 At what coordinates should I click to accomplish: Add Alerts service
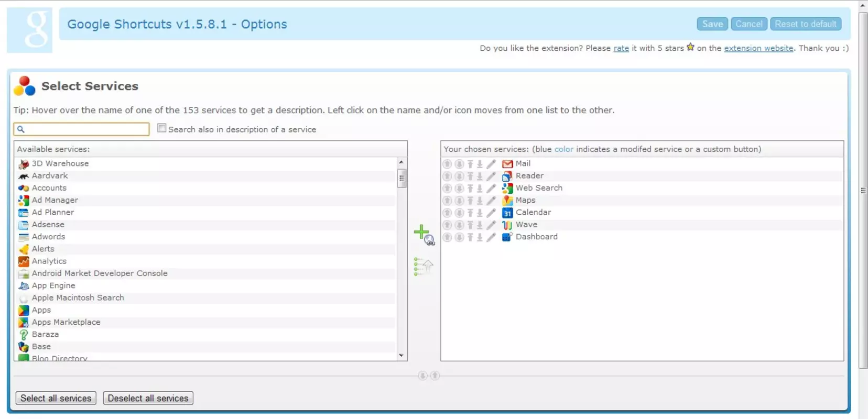pyautogui.click(x=43, y=249)
